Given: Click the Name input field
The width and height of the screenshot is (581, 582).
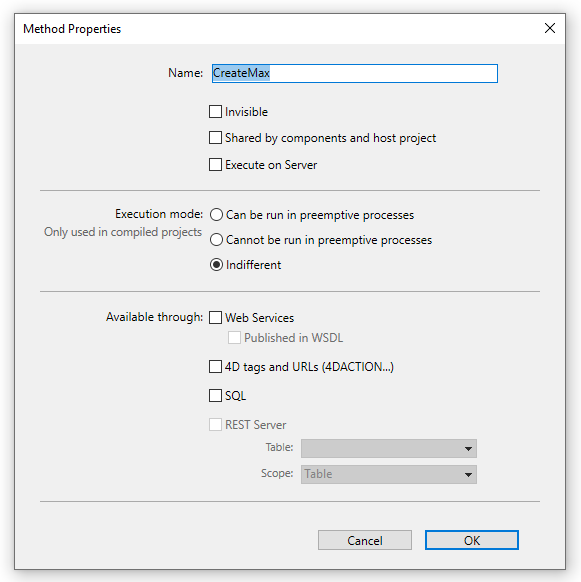Looking at the screenshot, I should (355, 73).
